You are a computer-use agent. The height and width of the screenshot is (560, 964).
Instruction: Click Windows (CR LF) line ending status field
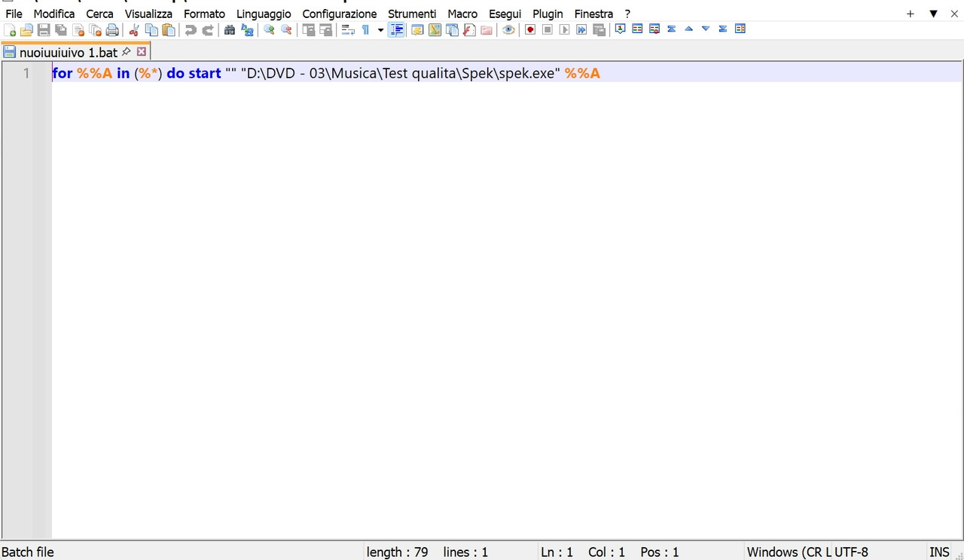789,552
